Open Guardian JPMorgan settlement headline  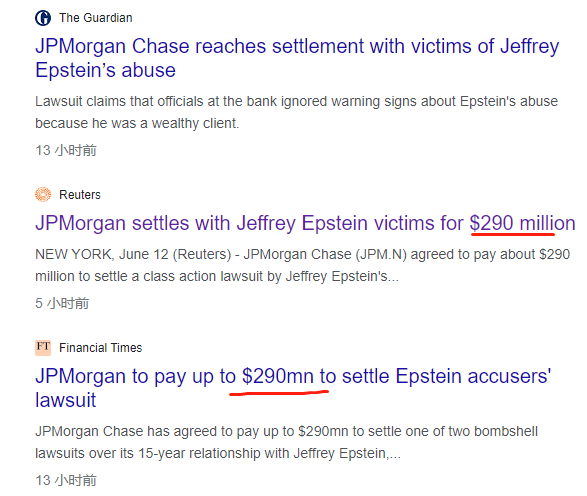coord(297,58)
